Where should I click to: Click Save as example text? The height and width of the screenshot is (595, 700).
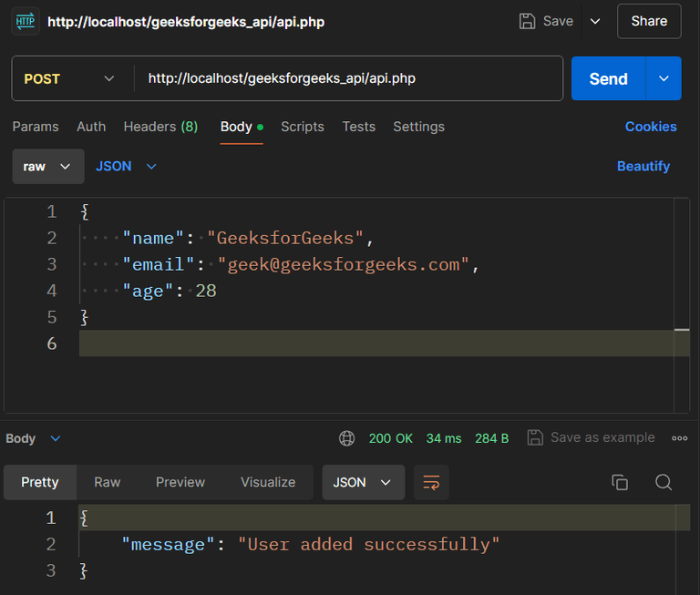click(x=602, y=437)
